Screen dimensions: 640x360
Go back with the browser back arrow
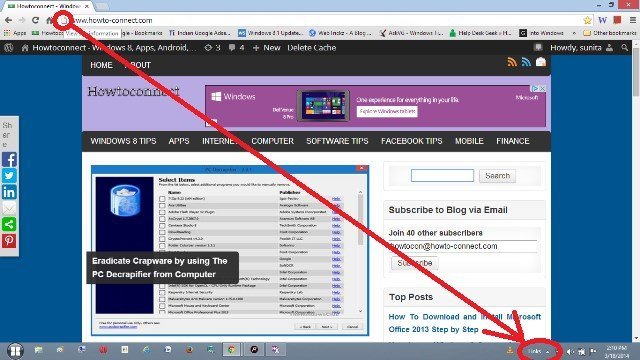pyautogui.click(x=8, y=20)
